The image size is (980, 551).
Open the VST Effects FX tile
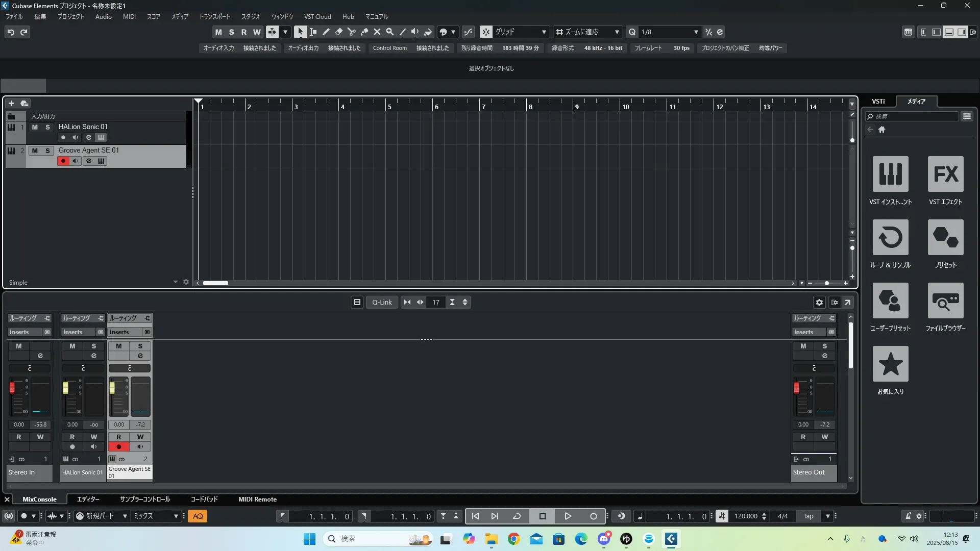coord(945,174)
